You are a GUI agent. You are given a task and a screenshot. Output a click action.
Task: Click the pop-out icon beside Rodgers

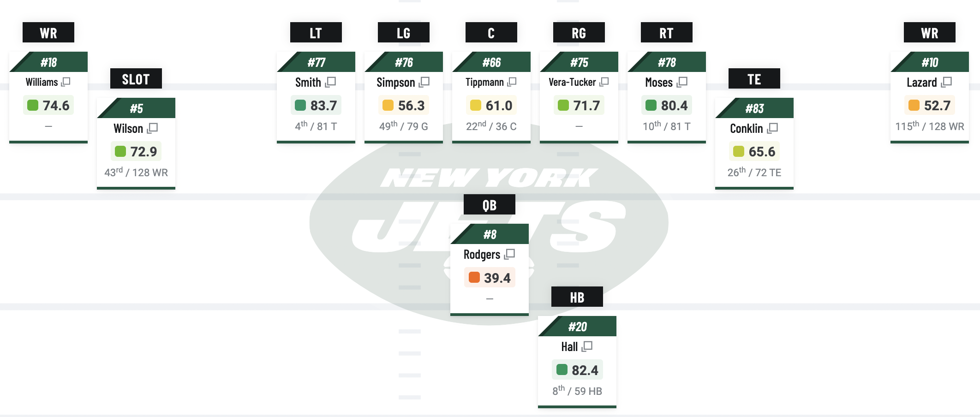pos(509,254)
